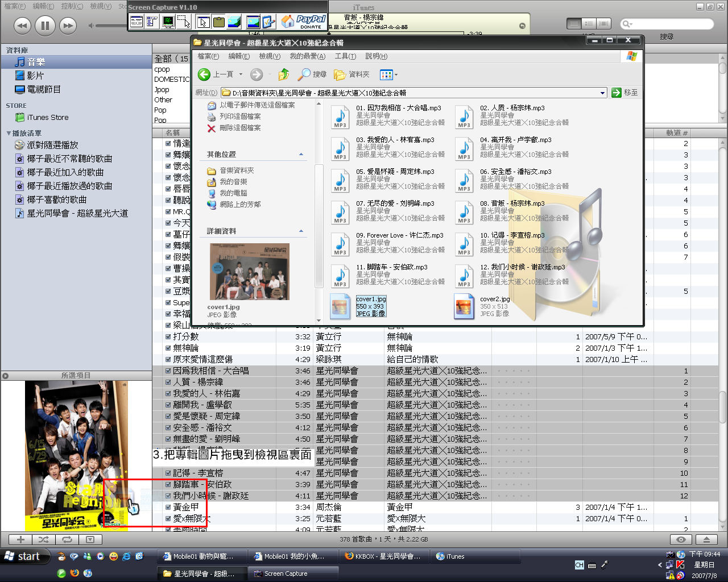Viewport: 728px width, 582px height.
Task: Skip to the next track in iTunes
Action: point(68,26)
